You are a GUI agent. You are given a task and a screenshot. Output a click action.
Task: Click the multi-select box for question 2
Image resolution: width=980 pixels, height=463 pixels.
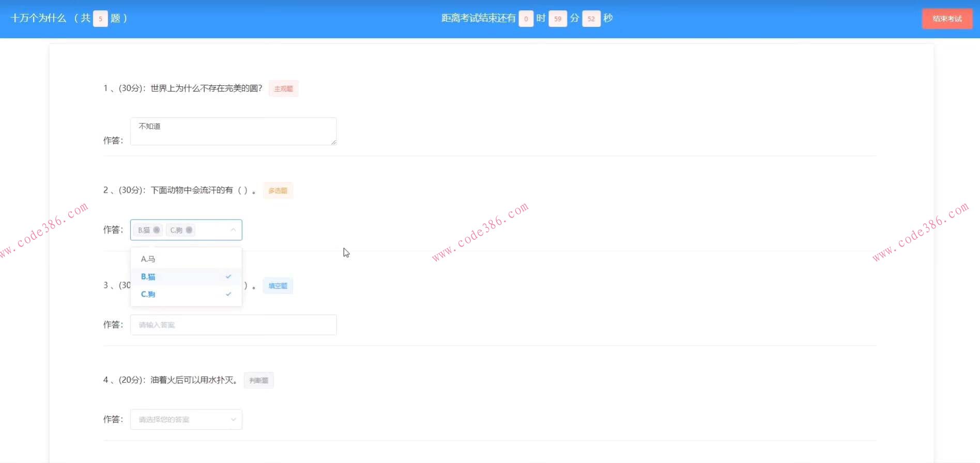click(x=186, y=230)
